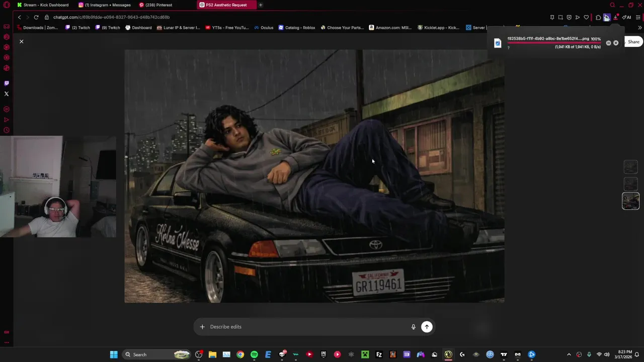644x362 pixels.
Task: Open the Dashboard bookmark
Action: (138, 28)
